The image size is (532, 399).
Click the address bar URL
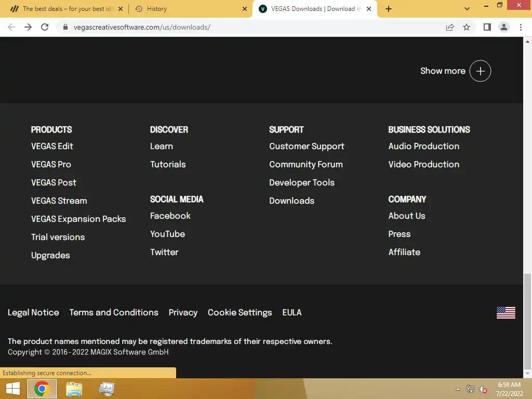coord(142,27)
